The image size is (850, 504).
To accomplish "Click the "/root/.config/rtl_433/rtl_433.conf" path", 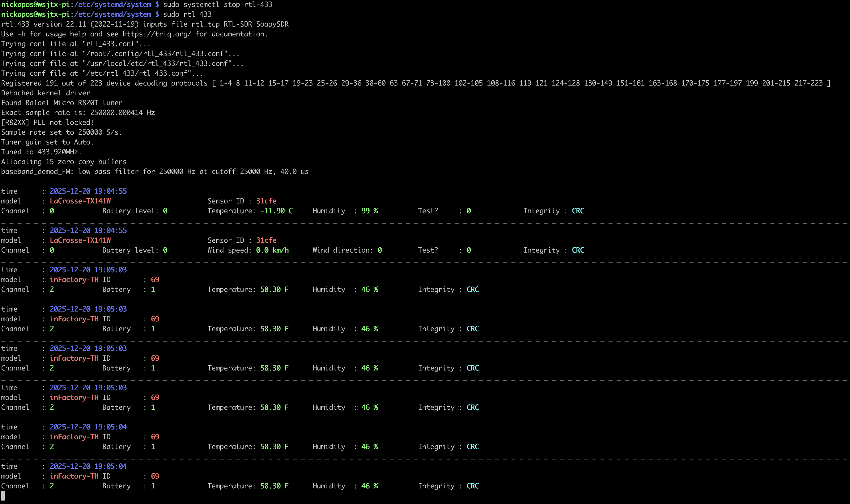I will click(155, 54).
